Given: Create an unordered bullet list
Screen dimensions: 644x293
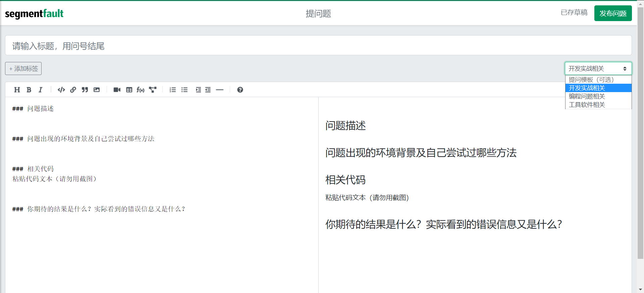Looking at the screenshot, I should click(184, 90).
